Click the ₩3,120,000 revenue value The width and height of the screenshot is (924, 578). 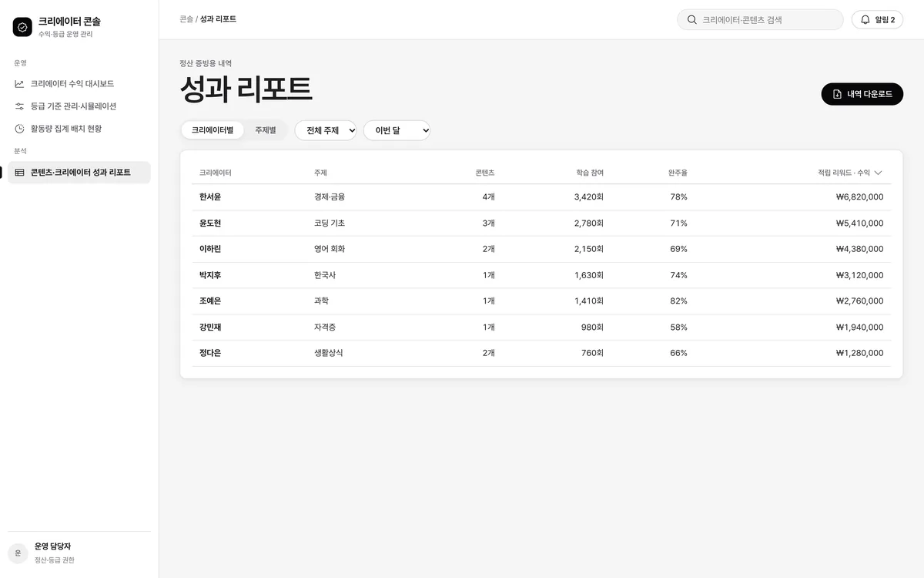[x=859, y=275]
